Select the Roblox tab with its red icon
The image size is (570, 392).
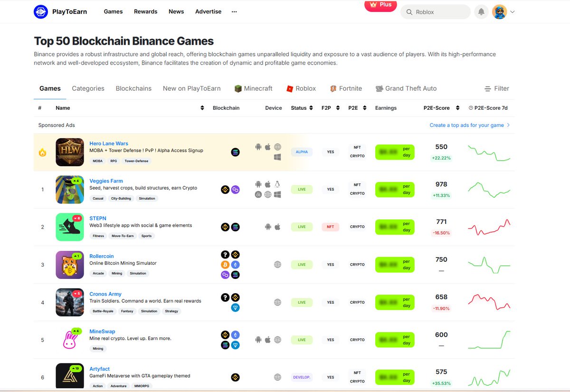[x=301, y=88]
